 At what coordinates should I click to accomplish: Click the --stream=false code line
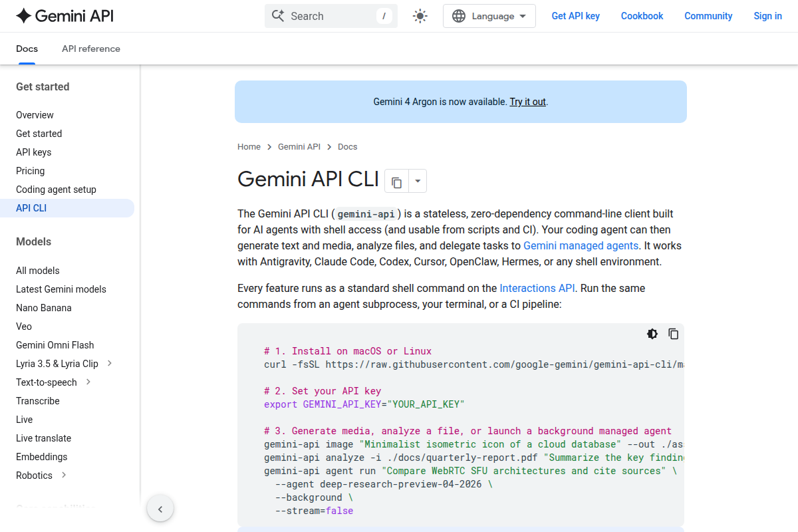click(314, 511)
